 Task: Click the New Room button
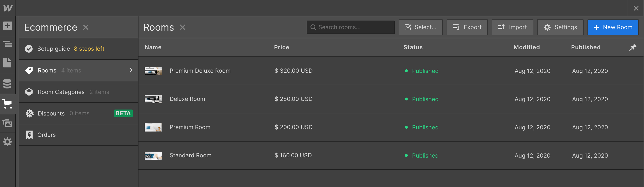tap(613, 27)
